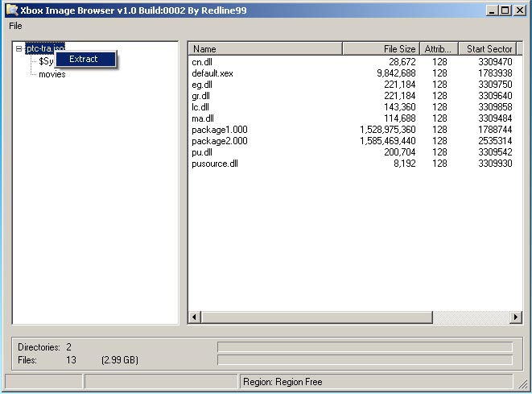Viewport: 532px width, 394px height.
Task: Open the File menu
Action: tap(15, 26)
